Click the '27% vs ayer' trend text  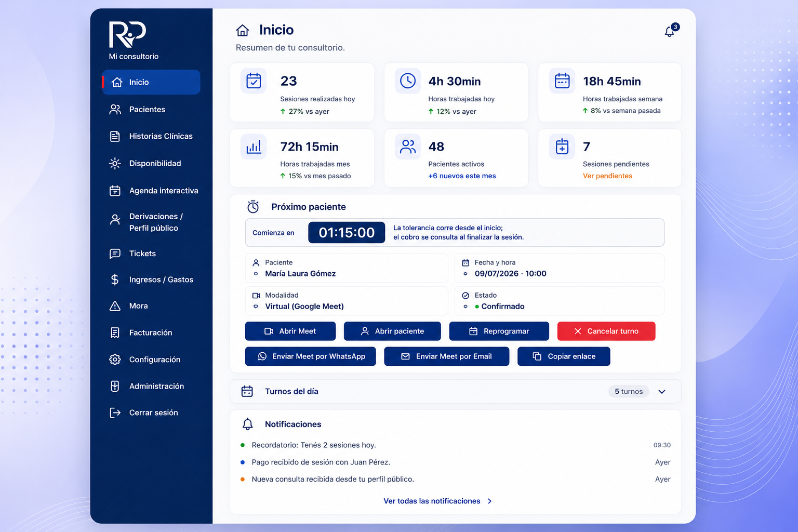pos(309,112)
